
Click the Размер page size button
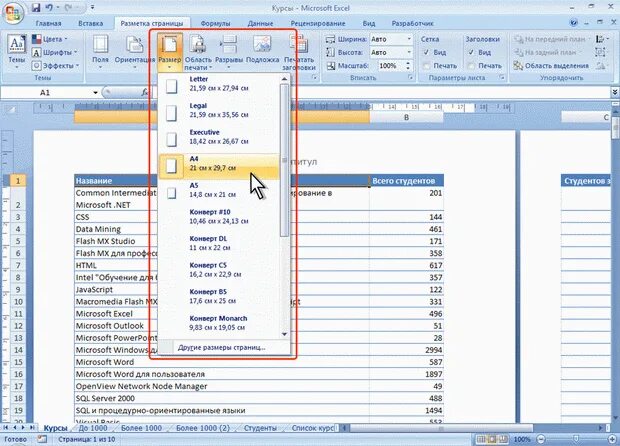coord(170,53)
